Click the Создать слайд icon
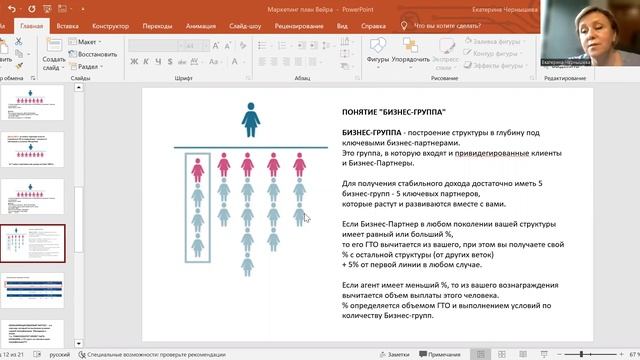The height and width of the screenshot is (360, 640). [x=54, y=45]
